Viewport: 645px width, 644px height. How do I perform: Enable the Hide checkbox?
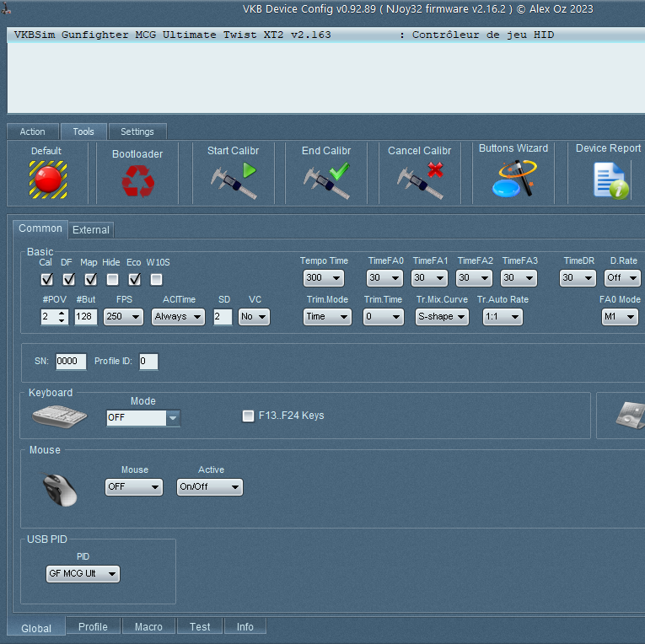[x=112, y=280]
